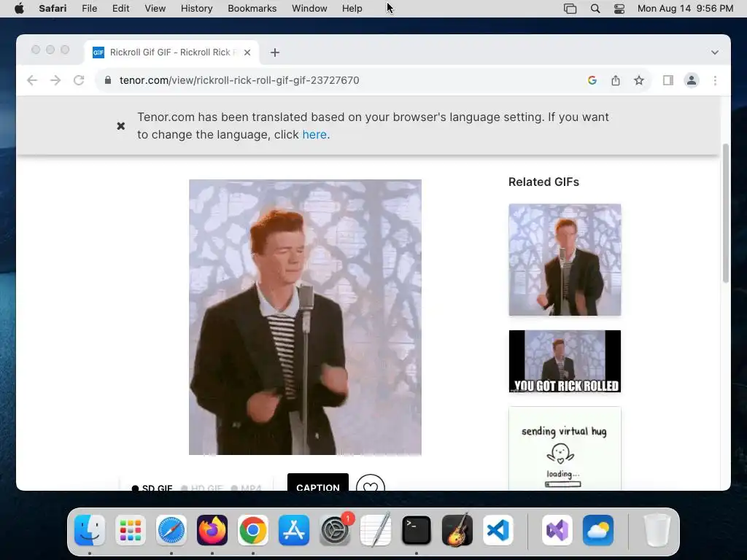
Task: Open the Google icon in address bar
Action: click(x=592, y=80)
